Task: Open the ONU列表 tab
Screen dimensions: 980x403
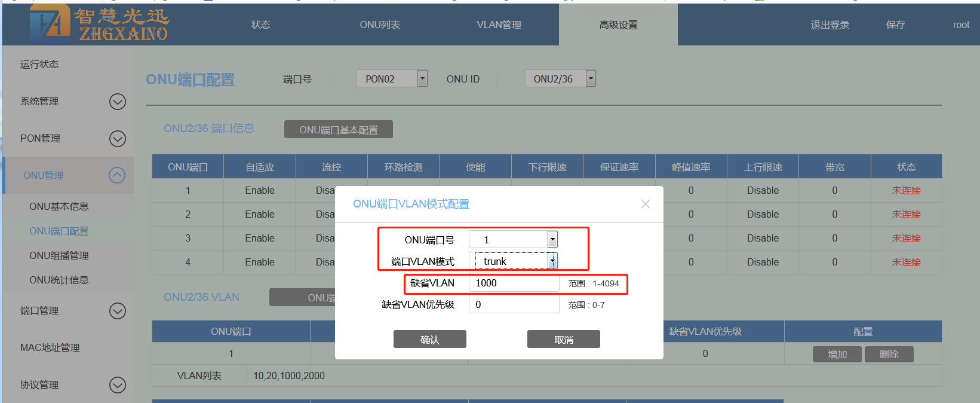Action: pyautogui.click(x=380, y=25)
